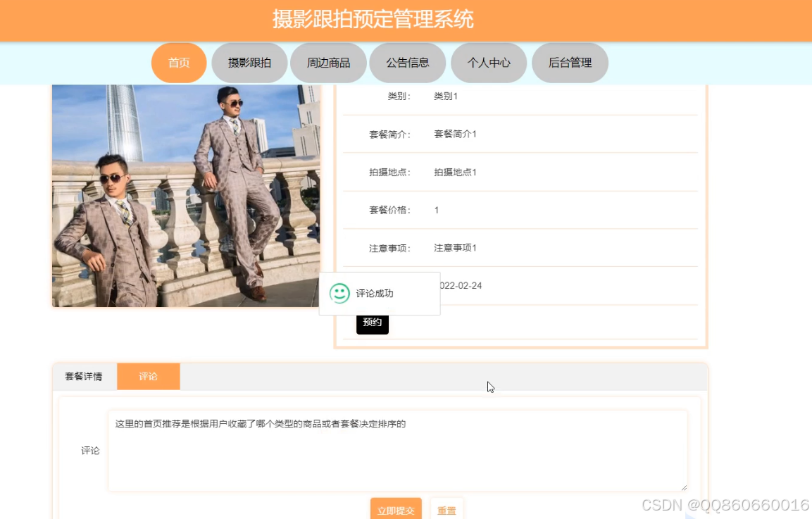Open the 公告信息 navigation item

click(407, 62)
